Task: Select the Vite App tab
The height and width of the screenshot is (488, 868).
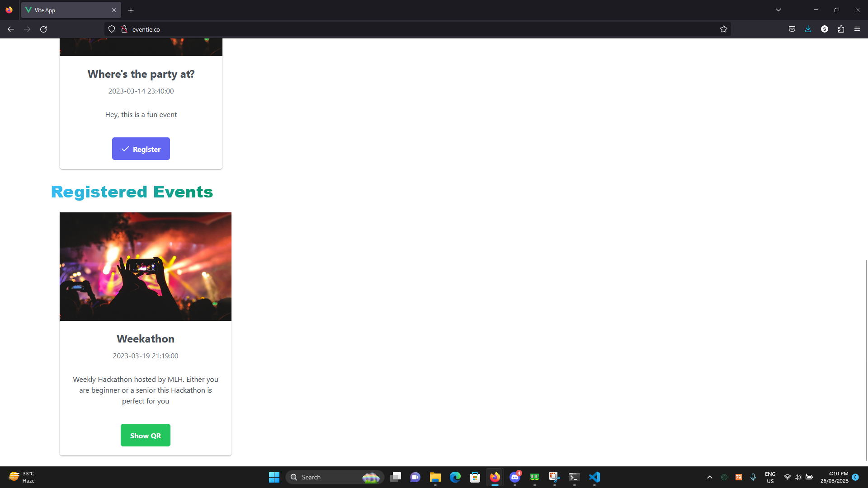Action: 68,10
